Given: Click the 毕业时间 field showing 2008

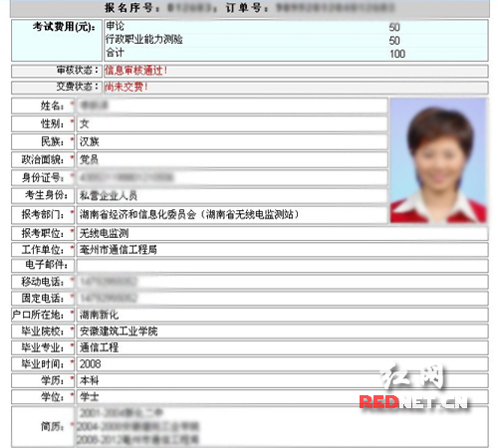Looking at the screenshot, I should [x=283, y=364].
